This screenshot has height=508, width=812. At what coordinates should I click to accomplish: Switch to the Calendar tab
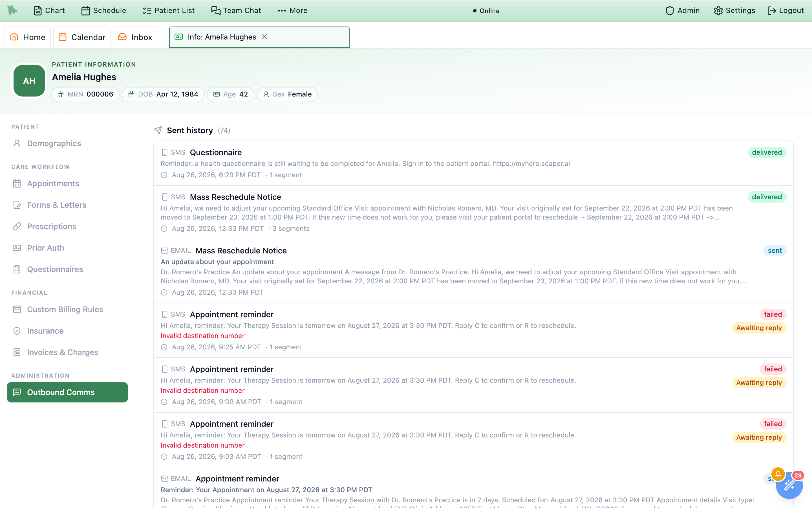point(82,37)
